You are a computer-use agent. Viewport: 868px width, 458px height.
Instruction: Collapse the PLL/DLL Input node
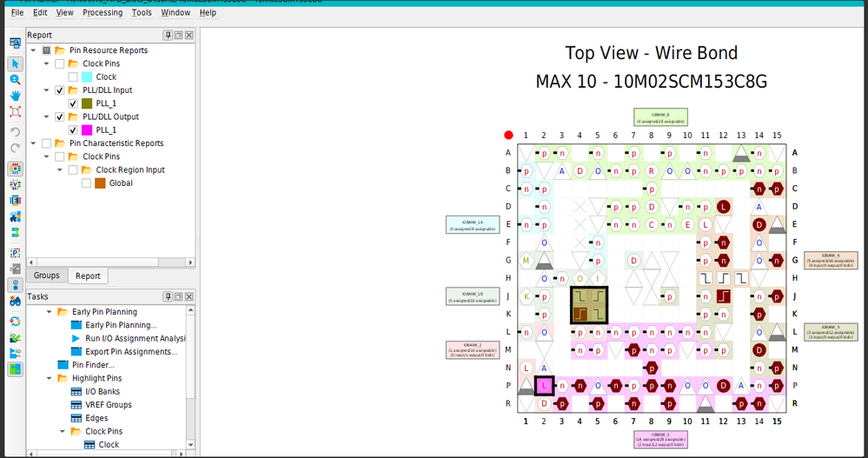47,90
